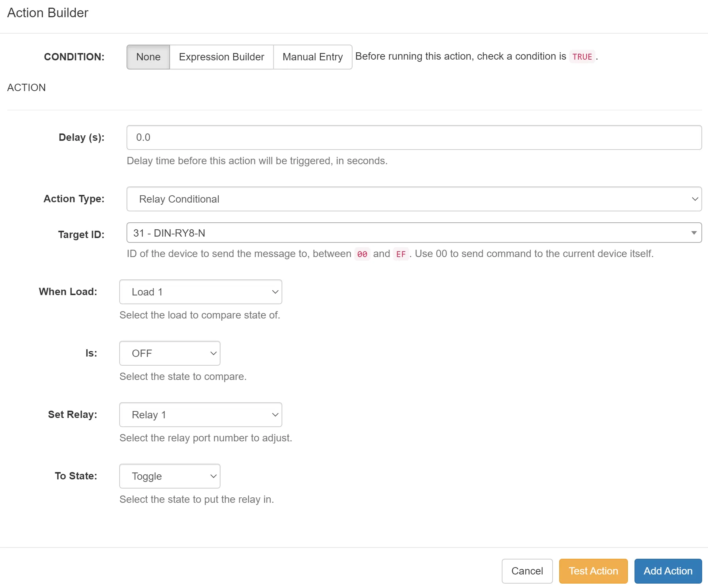Screen dimensions: 708x588
Task: Click the highlighted TRUE badge
Action: pyautogui.click(x=582, y=57)
